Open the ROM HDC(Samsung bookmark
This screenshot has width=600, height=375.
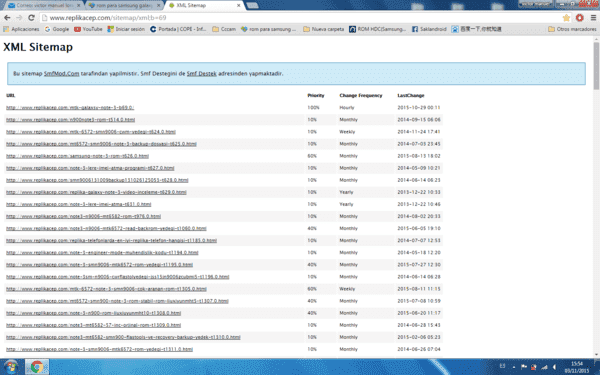(x=377, y=29)
